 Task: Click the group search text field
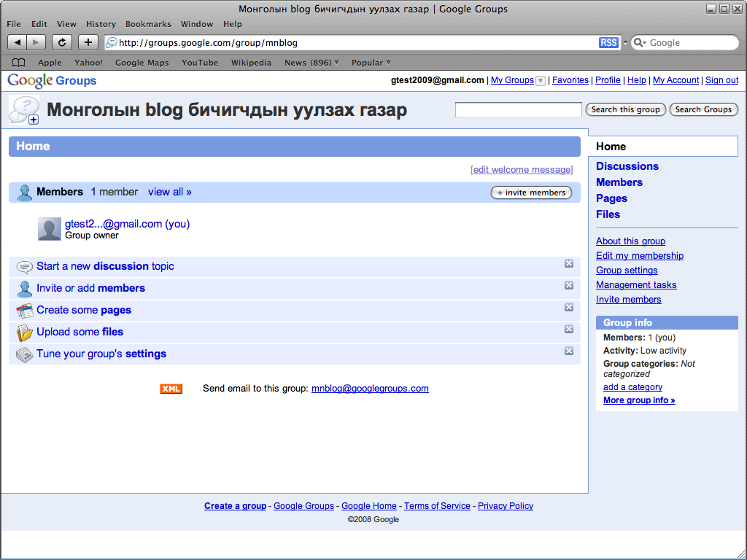[519, 109]
